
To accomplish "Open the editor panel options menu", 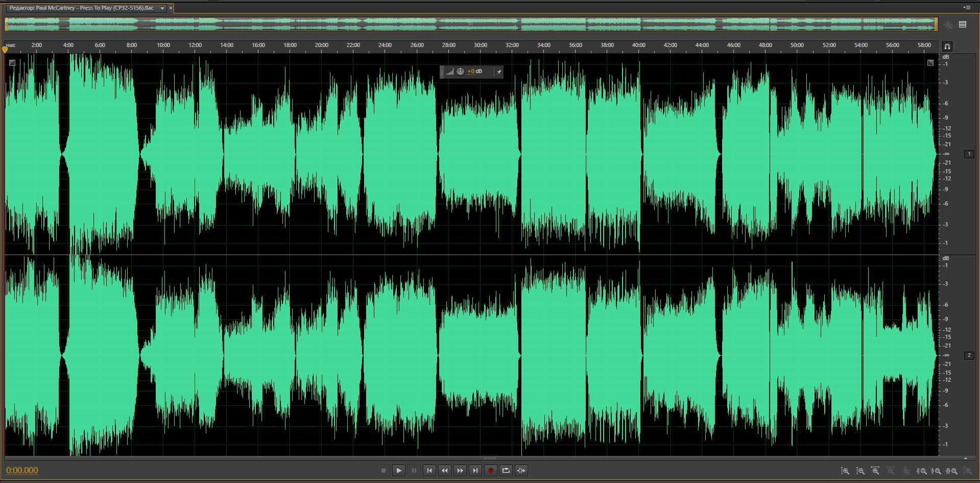I will (x=966, y=8).
